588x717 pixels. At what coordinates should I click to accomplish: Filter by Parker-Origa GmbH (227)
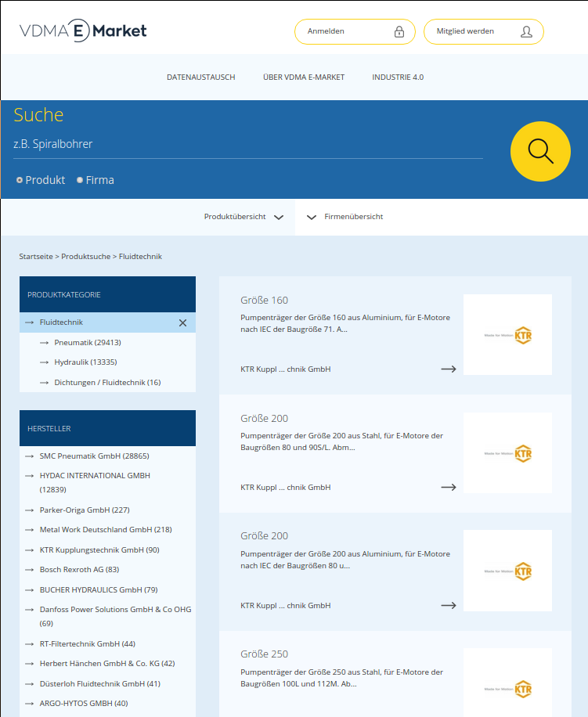pyautogui.click(x=85, y=510)
